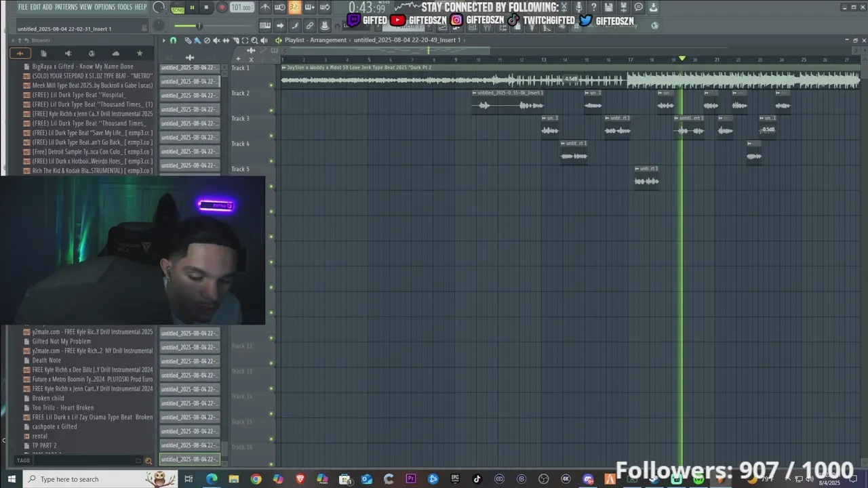The image size is (868, 488).
Task: Click the Playlist - Arrangement breadcrumb
Action: click(x=315, y=40)
